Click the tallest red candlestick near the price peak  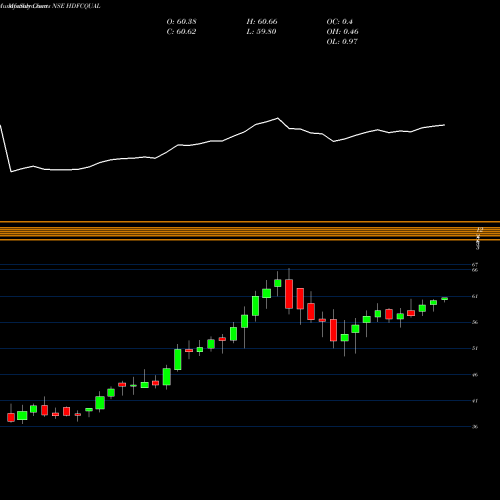289,294
